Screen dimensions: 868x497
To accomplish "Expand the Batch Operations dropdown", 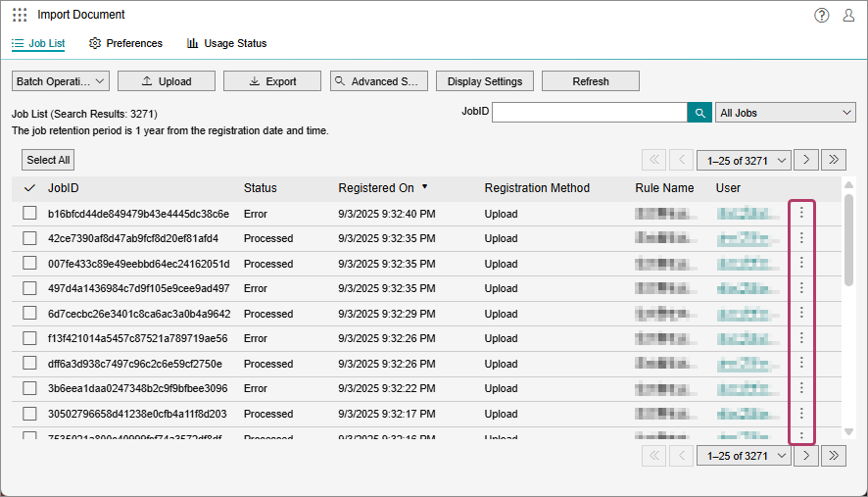I will click(61, 81).
